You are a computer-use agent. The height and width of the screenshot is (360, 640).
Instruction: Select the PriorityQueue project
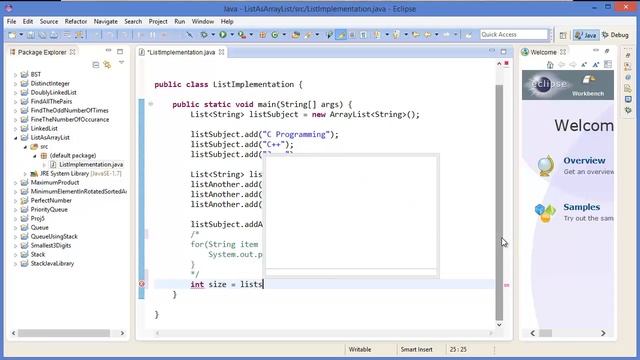pyautogui.click(x=49, y=209)
